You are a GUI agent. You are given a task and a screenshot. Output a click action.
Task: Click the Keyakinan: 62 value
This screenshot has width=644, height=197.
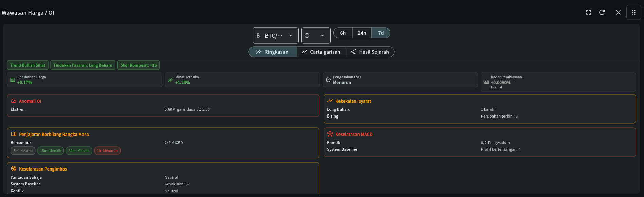[177, 184]
